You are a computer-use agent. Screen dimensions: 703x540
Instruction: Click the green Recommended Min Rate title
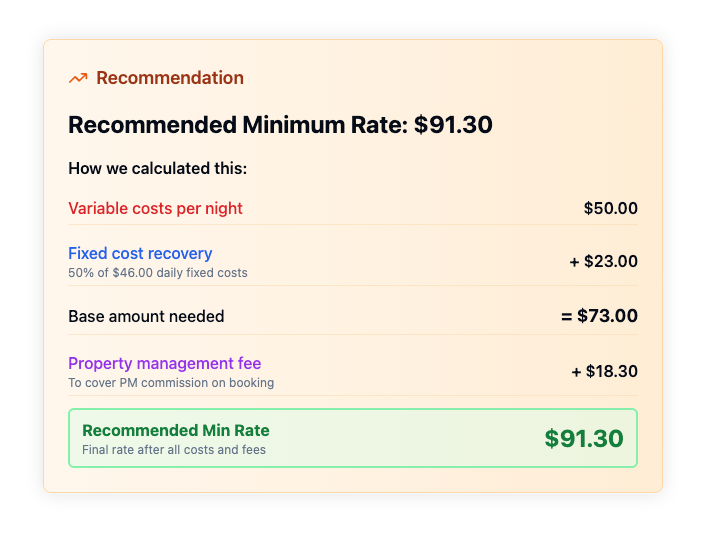(176, 431)
